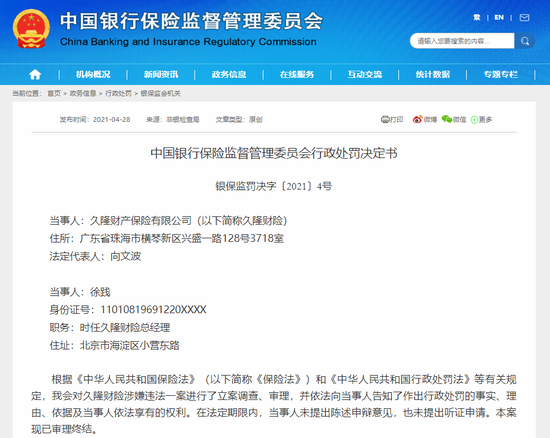Click the English name China Banking and Insurance Regulatory Commission
This screenshot has width=550, height=438.
188,42
